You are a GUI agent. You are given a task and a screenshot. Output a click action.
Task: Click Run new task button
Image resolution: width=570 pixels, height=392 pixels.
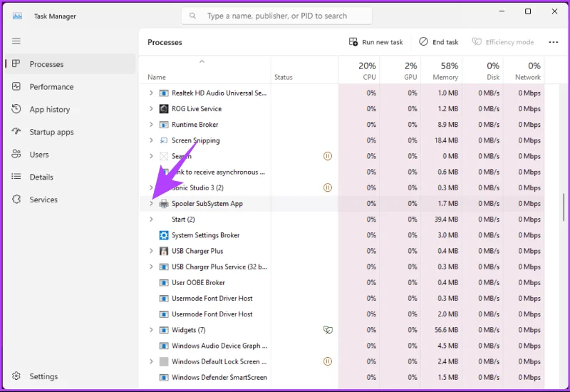[x=376, y=42]
